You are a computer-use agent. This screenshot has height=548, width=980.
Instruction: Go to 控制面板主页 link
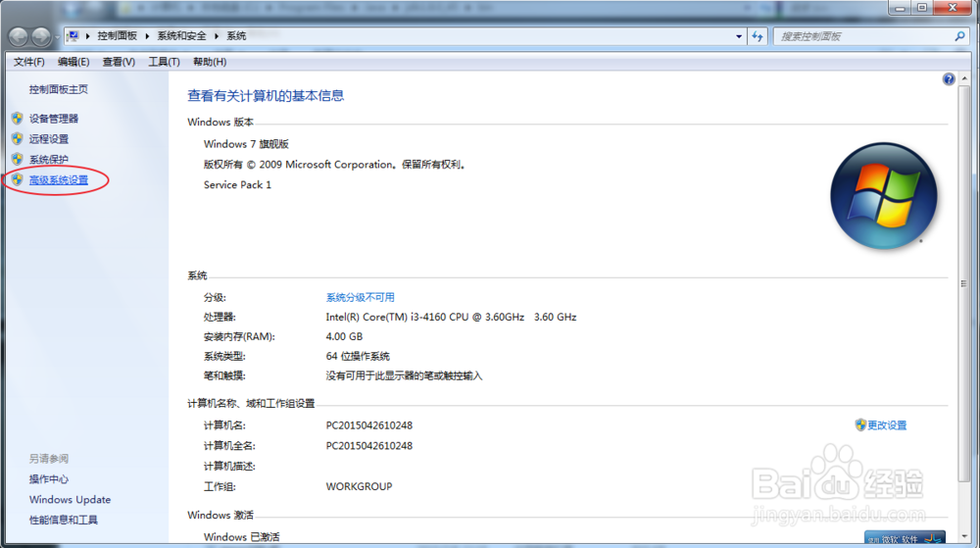point(58,89)
